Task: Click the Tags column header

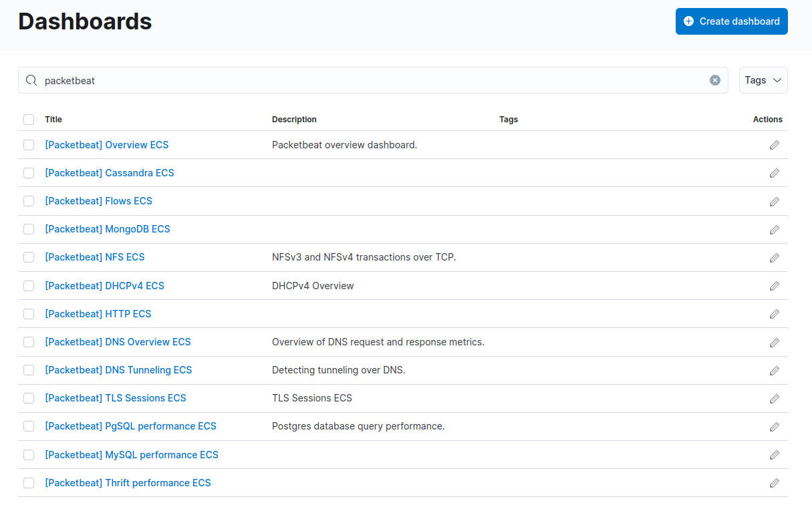Action: 509,120
